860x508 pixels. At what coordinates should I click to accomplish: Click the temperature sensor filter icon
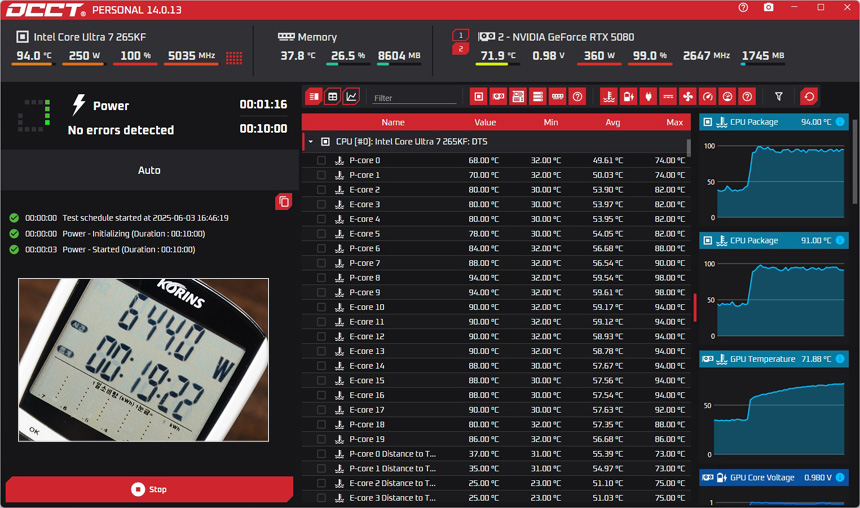[x=608, y=97]
